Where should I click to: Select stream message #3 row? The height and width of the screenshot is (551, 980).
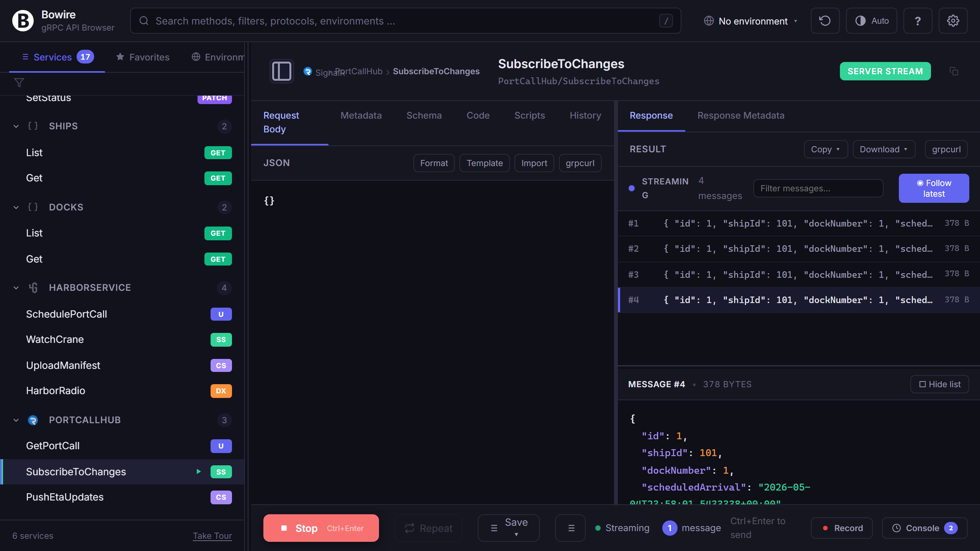[799, 274]
